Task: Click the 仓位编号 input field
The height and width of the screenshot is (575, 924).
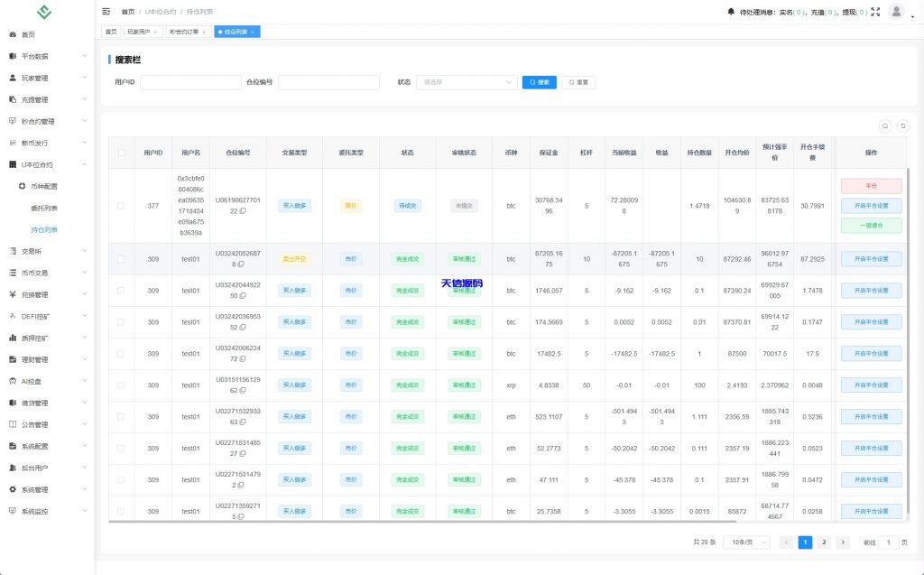Action: (328, 82)
